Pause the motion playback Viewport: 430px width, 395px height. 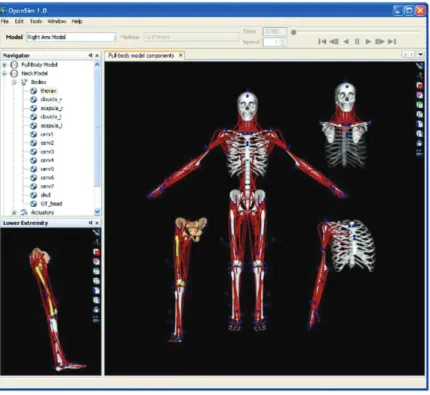[x=357, y=41]
